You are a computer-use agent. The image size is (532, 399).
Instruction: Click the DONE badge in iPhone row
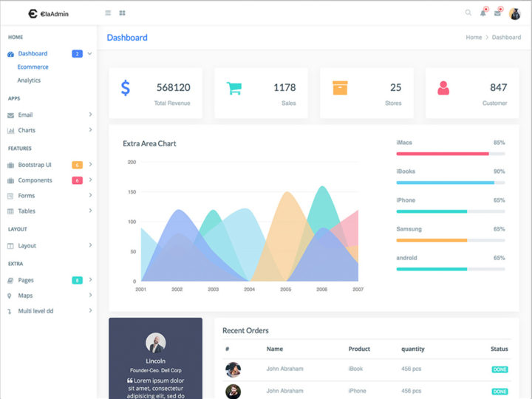(499, 392)
